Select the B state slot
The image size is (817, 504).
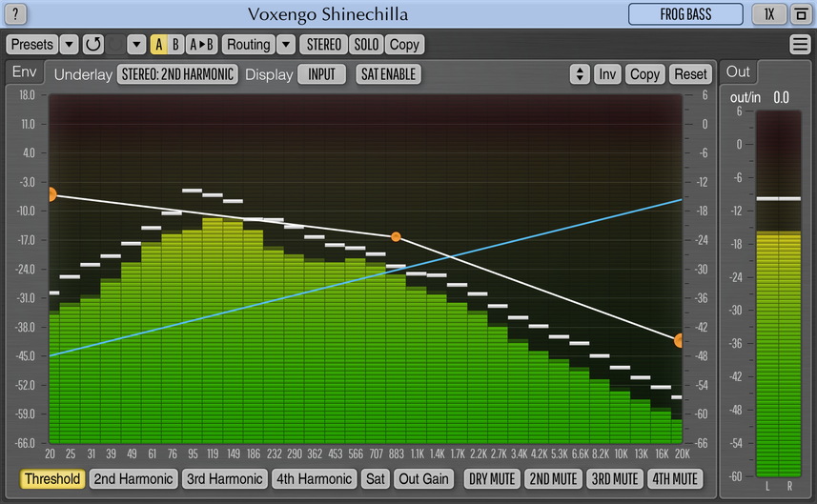175,44
